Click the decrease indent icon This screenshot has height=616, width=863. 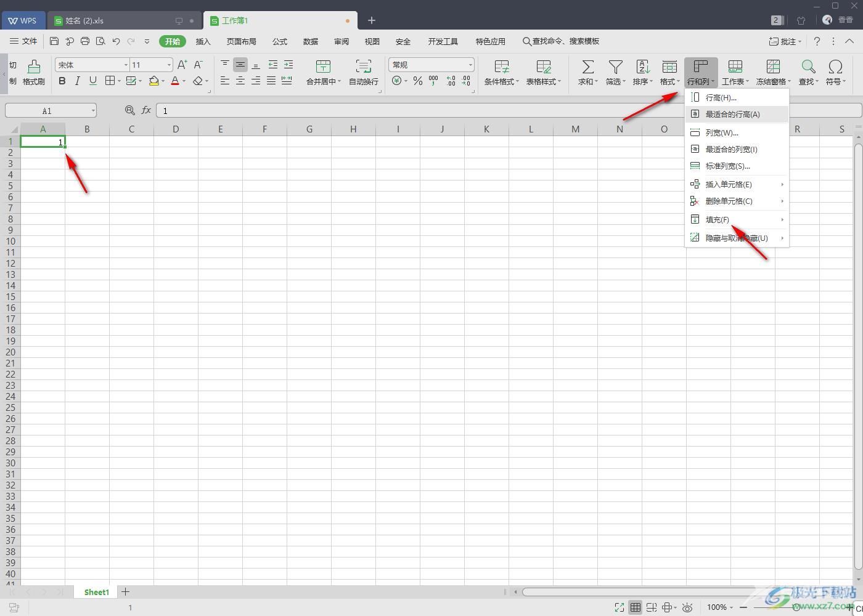[272, 65]
